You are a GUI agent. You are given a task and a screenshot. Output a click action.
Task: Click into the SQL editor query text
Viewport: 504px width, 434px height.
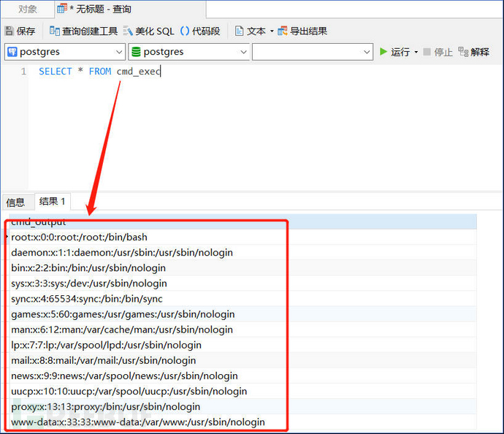tap(99, 72)
